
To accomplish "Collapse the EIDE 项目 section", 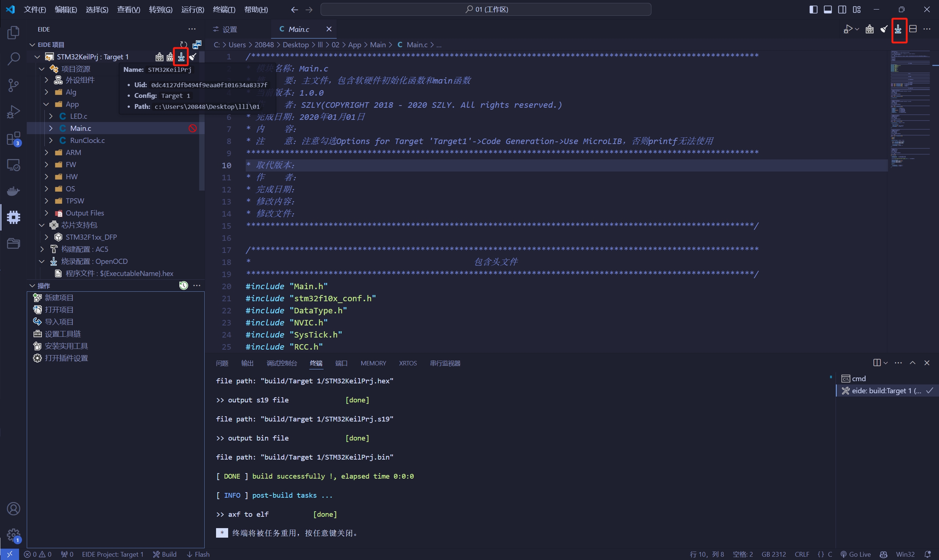I will click(x=33, y=44).
